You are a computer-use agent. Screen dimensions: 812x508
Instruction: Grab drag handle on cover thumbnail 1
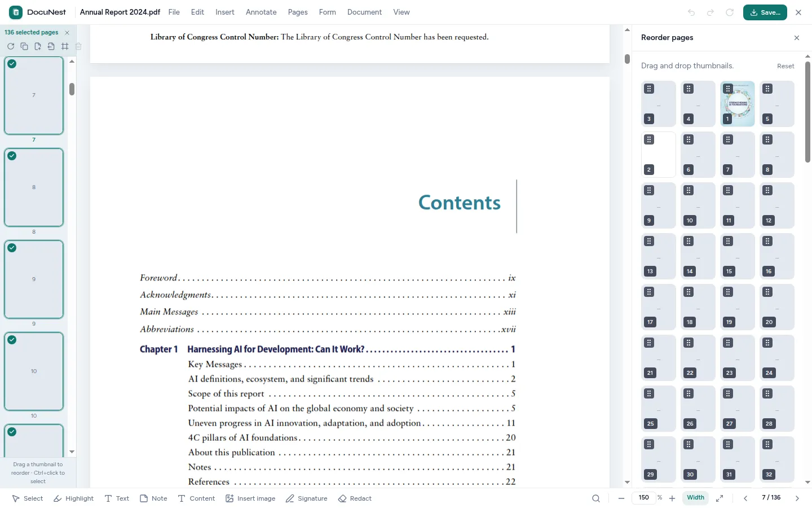coord(728,89)
